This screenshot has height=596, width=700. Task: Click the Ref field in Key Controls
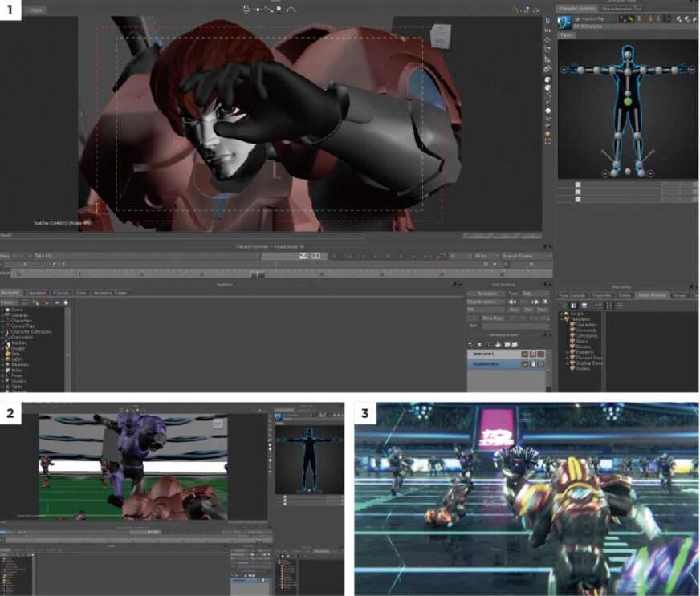515,326
